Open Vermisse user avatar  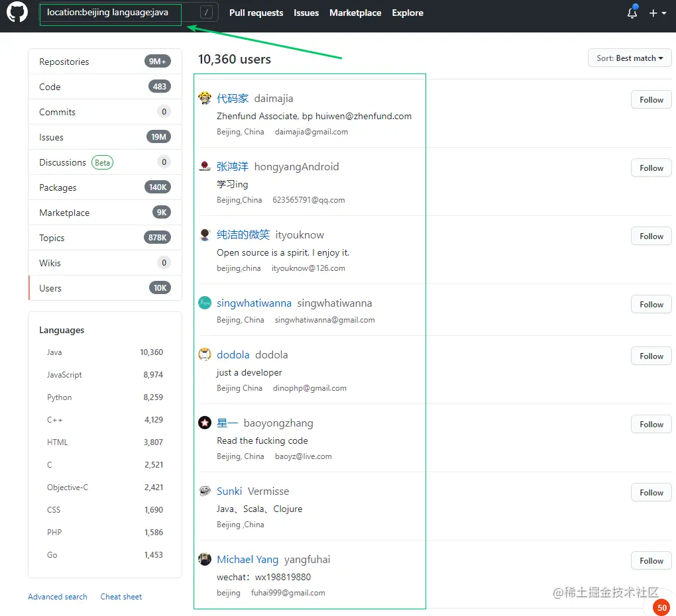tap(205, 491)
